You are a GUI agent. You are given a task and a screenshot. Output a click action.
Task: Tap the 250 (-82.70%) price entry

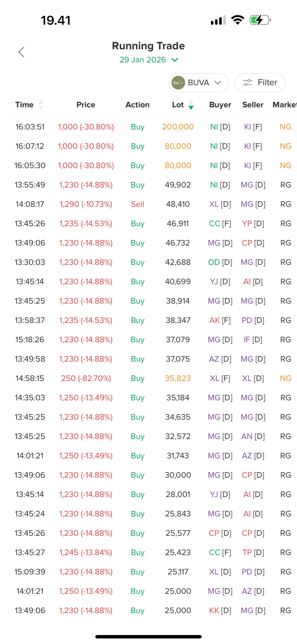tap(86, 378)
